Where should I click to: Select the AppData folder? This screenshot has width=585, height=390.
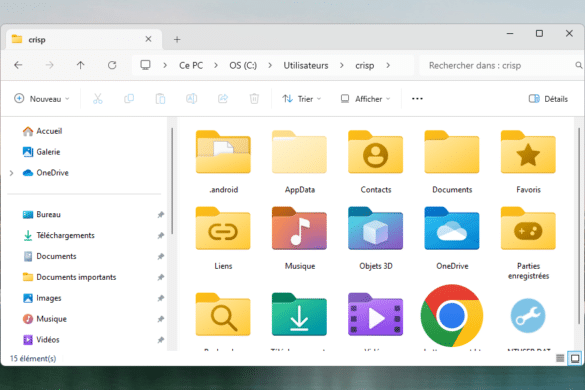299,162
